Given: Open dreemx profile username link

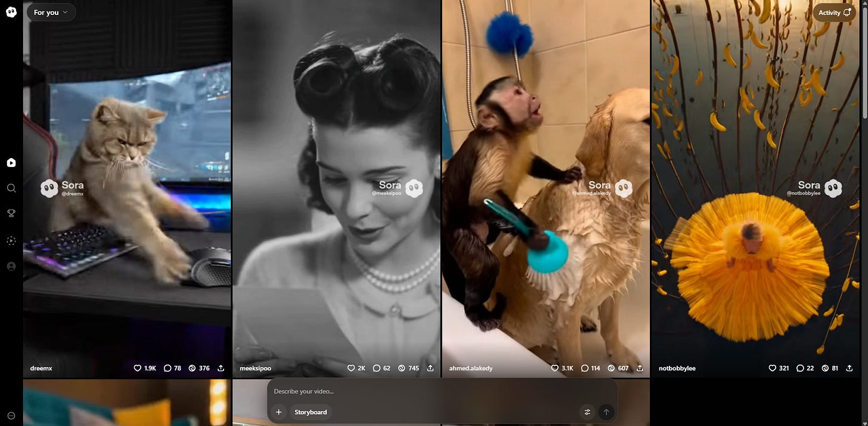Looking at the screenshot, I should pos(41,368).
